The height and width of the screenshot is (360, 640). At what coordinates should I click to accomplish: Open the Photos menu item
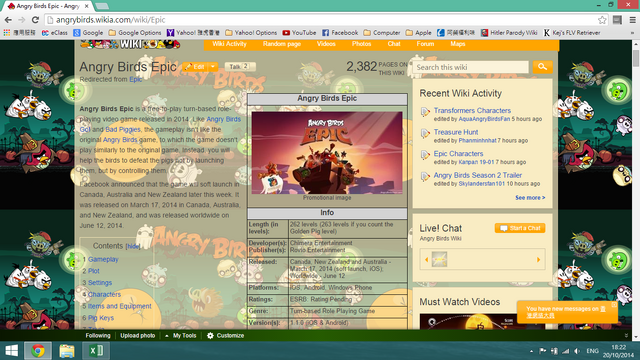362,44
